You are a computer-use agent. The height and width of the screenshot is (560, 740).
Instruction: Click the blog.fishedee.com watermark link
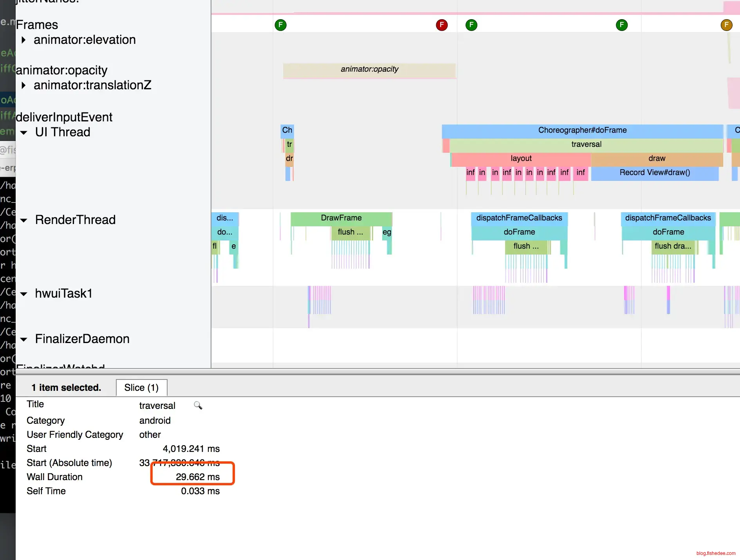(716, 553)
